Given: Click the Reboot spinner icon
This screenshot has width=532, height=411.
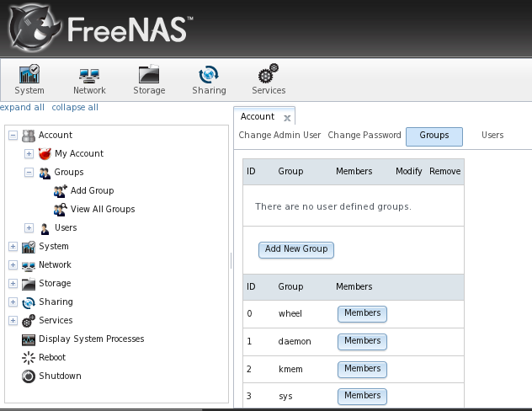Looking at the screenshot, I should click(29, 358).
